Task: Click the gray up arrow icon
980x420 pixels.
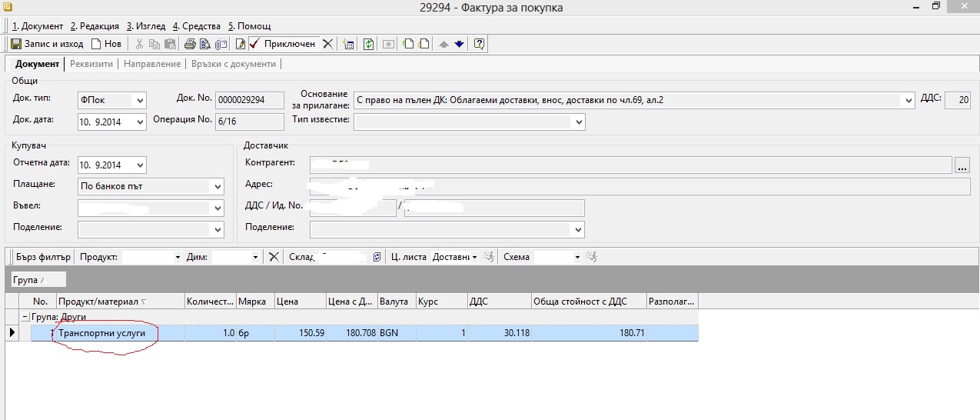Action: [443, 44]
